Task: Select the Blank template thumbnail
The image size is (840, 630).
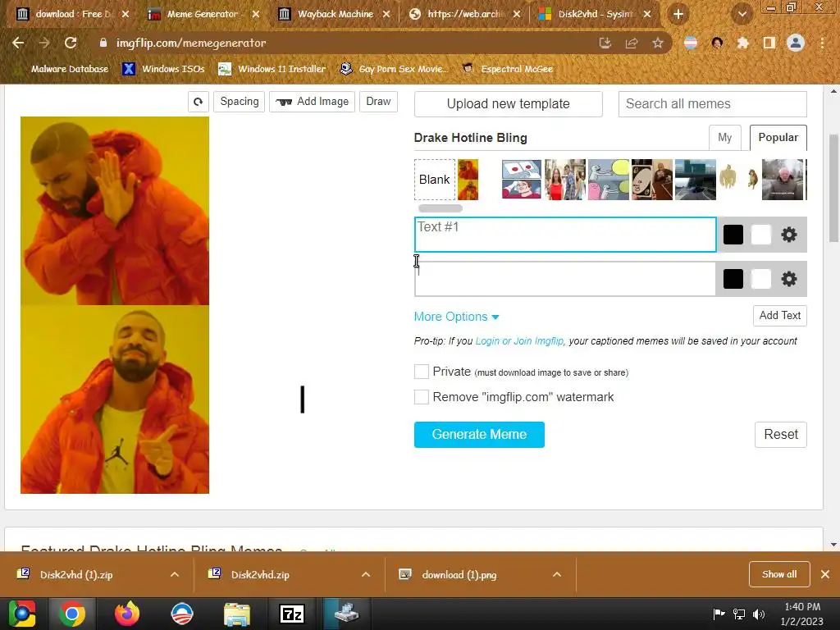Action: point(435,180)
